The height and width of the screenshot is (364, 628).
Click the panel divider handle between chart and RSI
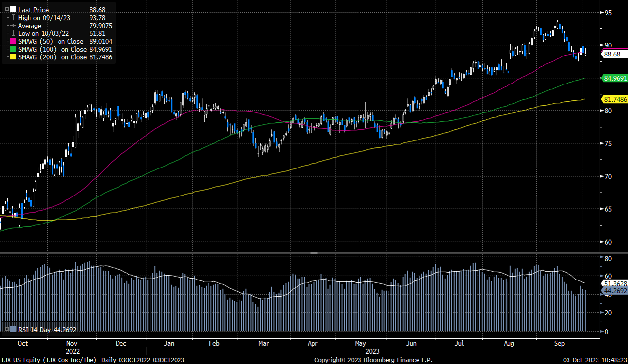point(314,252)
